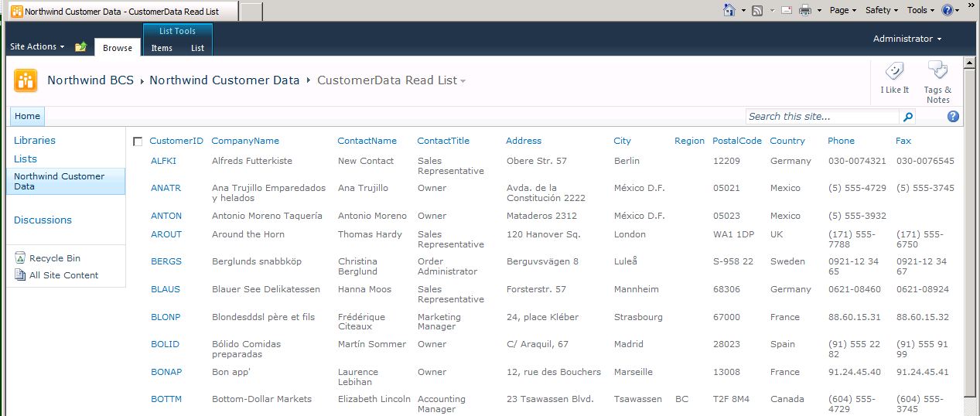Open Northwind Customer Data in quick launch
The width and height of the screenshot is (980, 416).
[66, 181]
